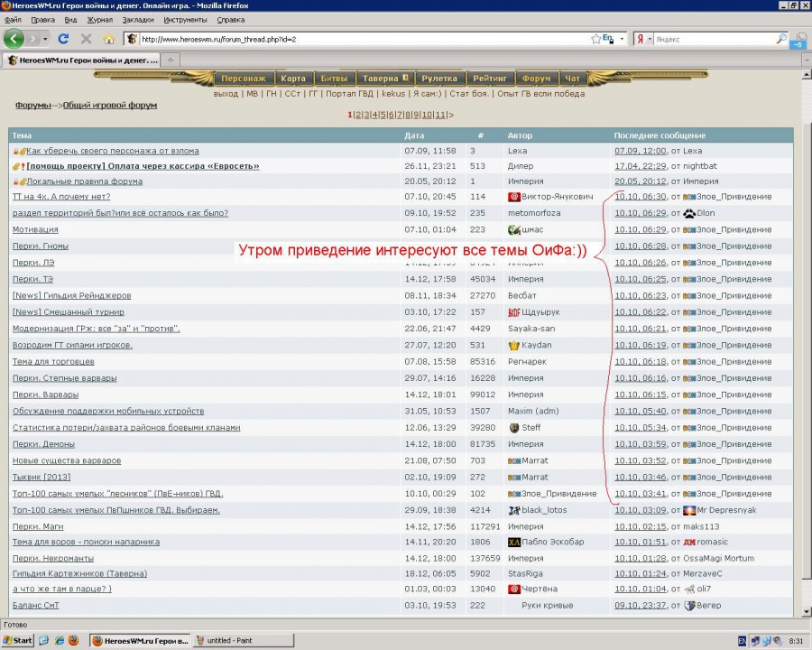Image resolution: width=812 pixels, height=650 pixels.
Task: Go to the home page icon
Action: point(109,39)
